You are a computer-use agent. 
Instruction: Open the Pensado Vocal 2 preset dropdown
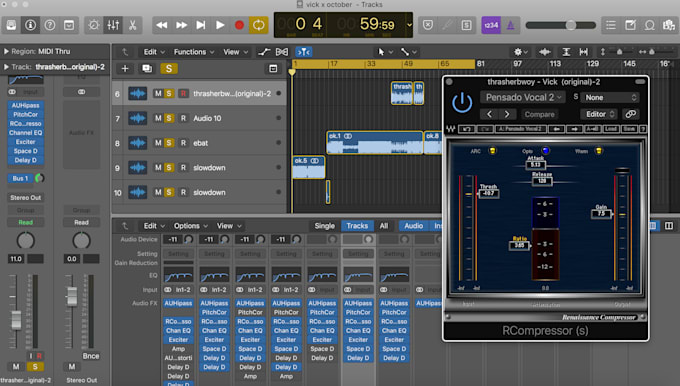tap(523, 98)
